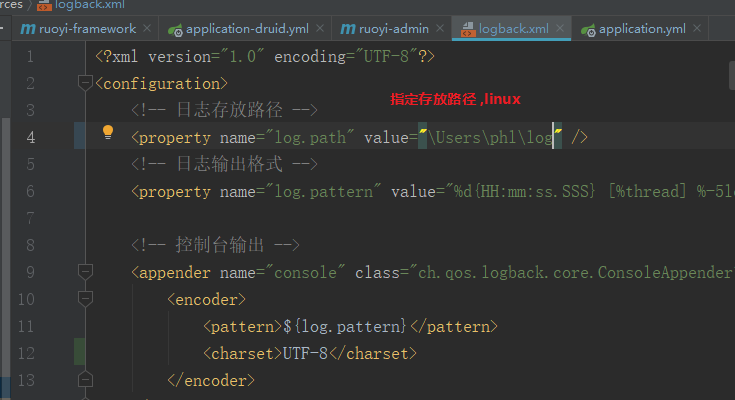Open the application.yml tab
This screenshot has width=735, height=400.
[x=642, y=29]
